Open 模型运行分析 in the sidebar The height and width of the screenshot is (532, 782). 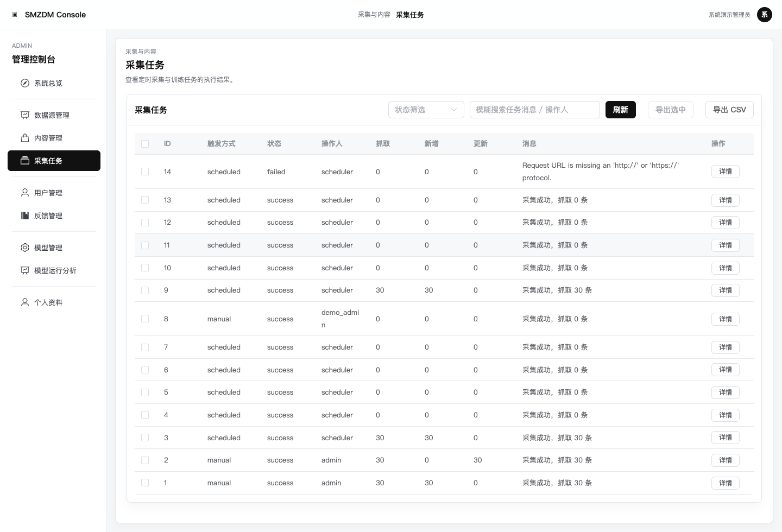coord(54,270)
